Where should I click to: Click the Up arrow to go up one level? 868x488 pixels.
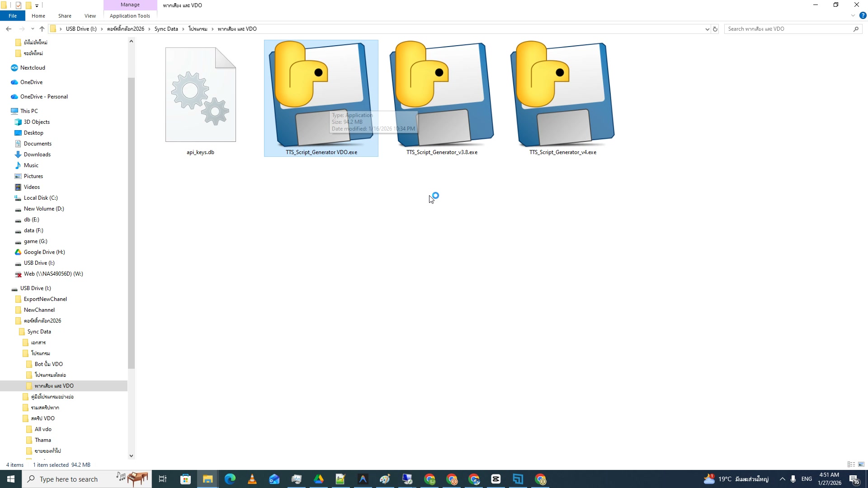tap(42, 28)
